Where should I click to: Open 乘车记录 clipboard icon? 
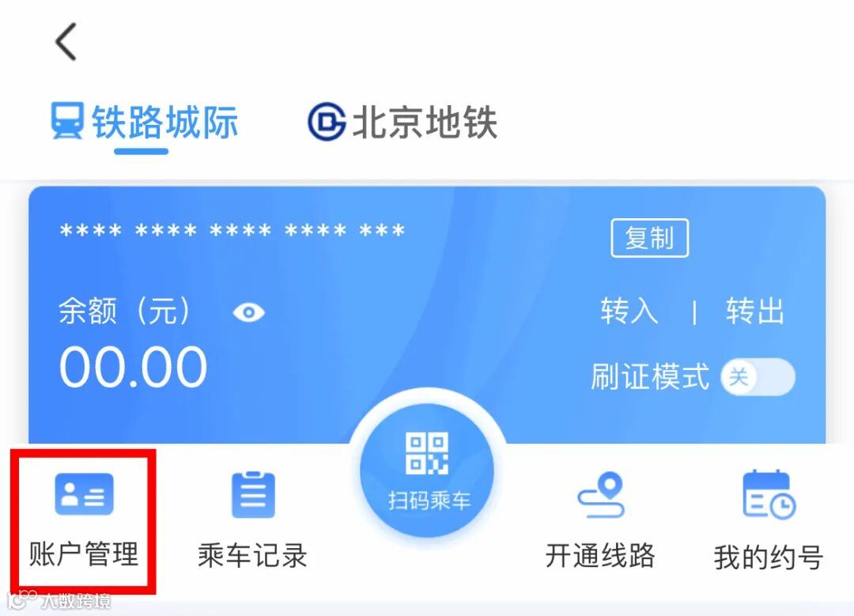point(253,494)
